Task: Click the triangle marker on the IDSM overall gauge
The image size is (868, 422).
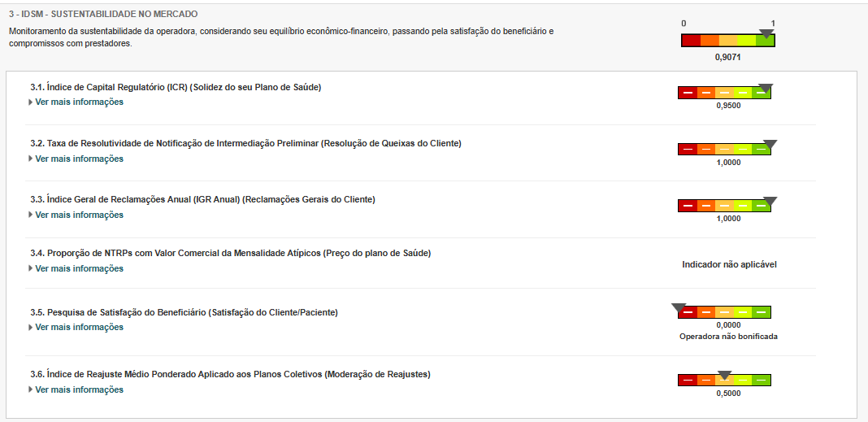Action: click(x=766, y=34)
